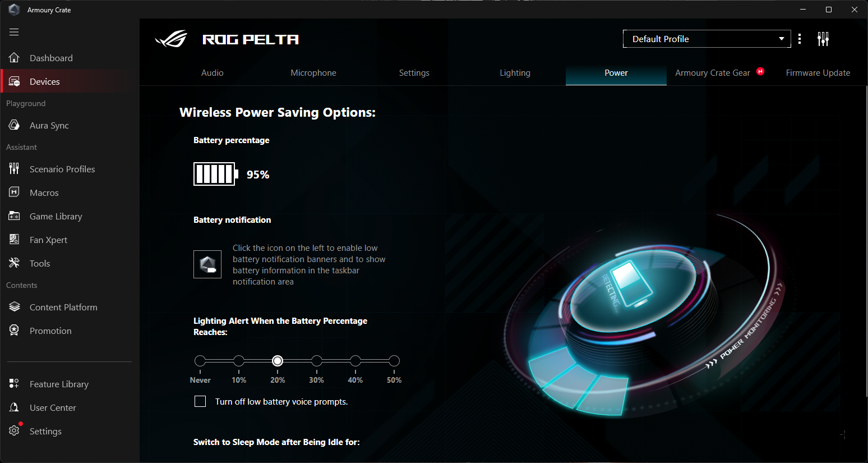
Task: Open sidebar Settings with gear icon
Action: tap(45, 432)
